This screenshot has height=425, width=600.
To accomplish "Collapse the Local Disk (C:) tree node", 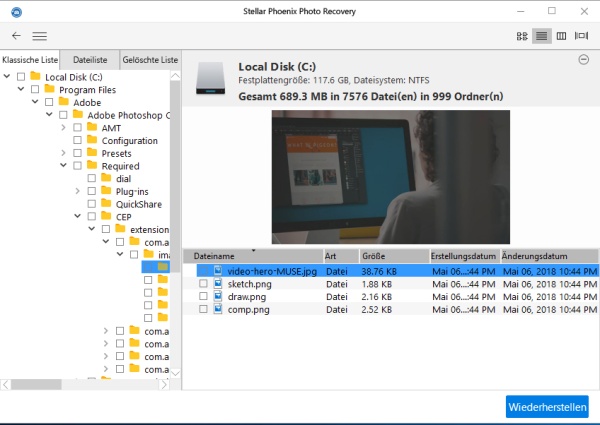I will pyautogui.click(x=7, y=77).
